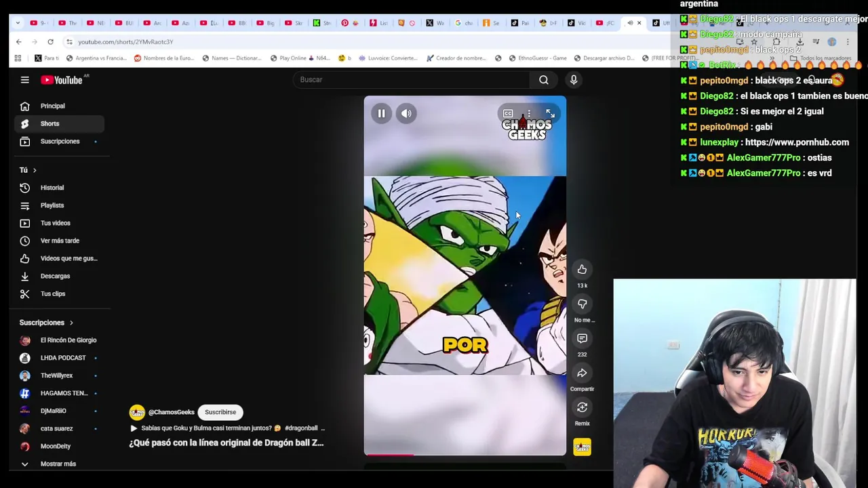This screenshot has height=488, width=868.
Task: Open DjMaRiiO channel
Action: pyautogui.click(x=60, y=411)
